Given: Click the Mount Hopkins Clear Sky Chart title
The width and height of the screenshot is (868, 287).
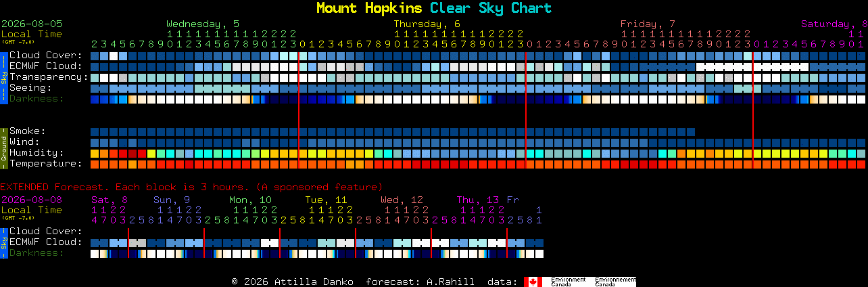Looking at the screenshot, I should coord(434,8).
